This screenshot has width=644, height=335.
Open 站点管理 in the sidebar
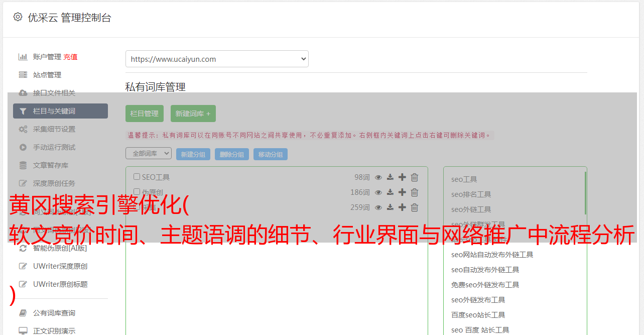coord(47,75)
